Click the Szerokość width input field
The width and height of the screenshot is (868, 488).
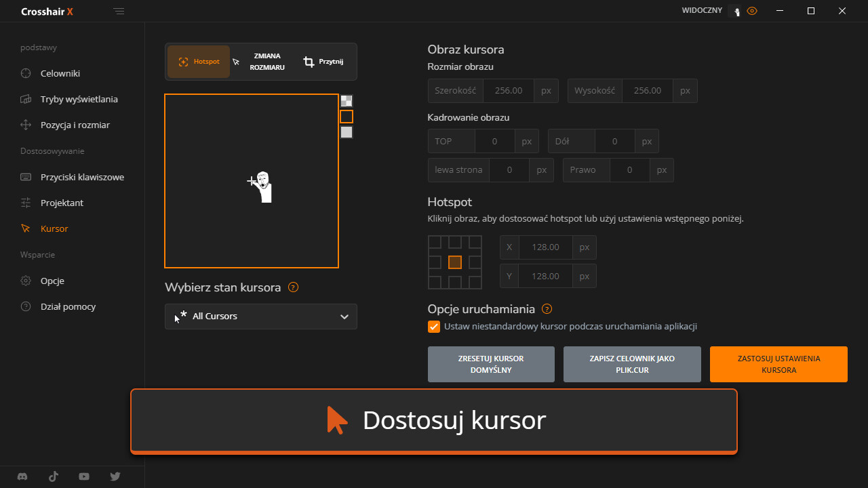click(508, 91)
